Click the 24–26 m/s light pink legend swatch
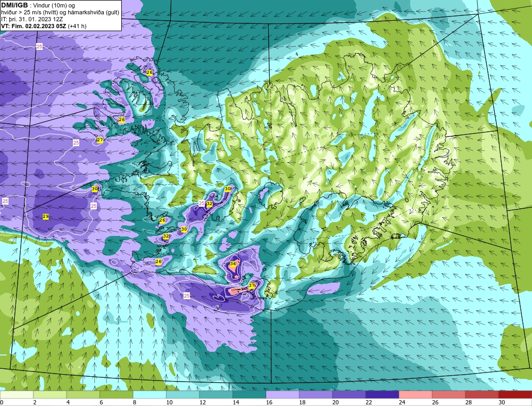The image size is (532, 406). [x=415, y=395]
